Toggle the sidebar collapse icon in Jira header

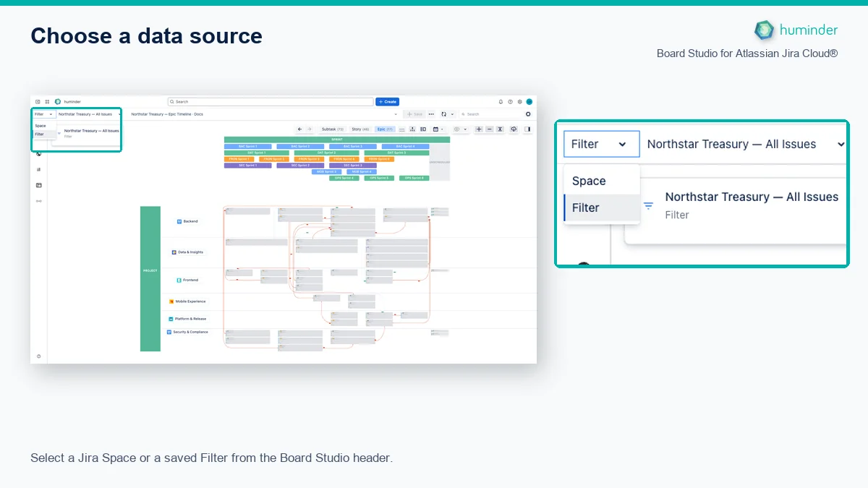38,102
